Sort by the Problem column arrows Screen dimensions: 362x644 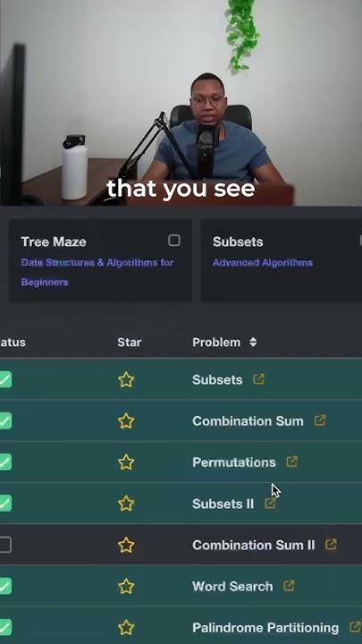pos(253,342)
